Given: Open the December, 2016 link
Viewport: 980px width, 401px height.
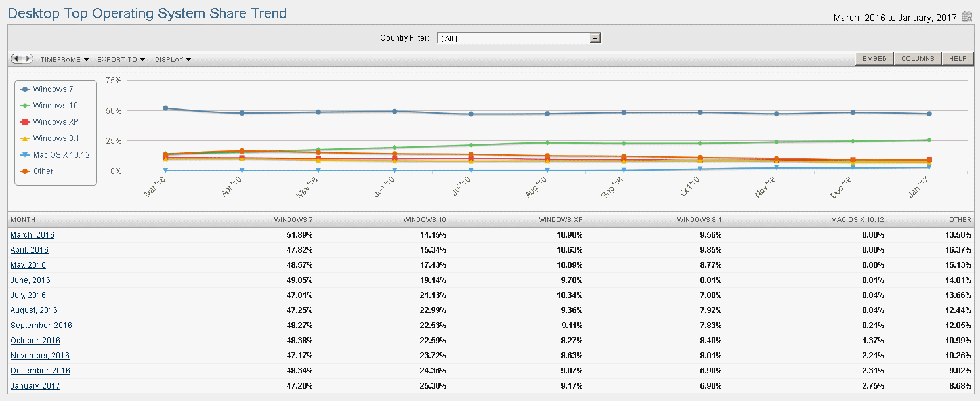Looking at the screenshot, I should pos(40,371).
